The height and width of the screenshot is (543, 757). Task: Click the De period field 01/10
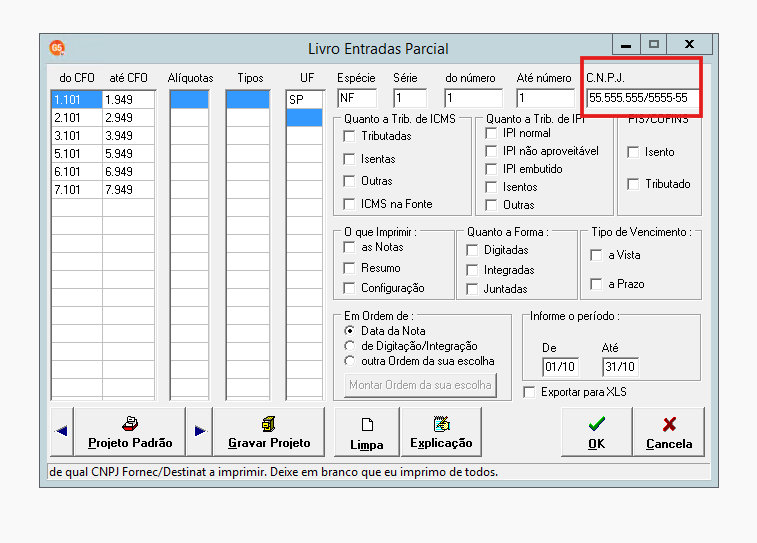(560, 367)
